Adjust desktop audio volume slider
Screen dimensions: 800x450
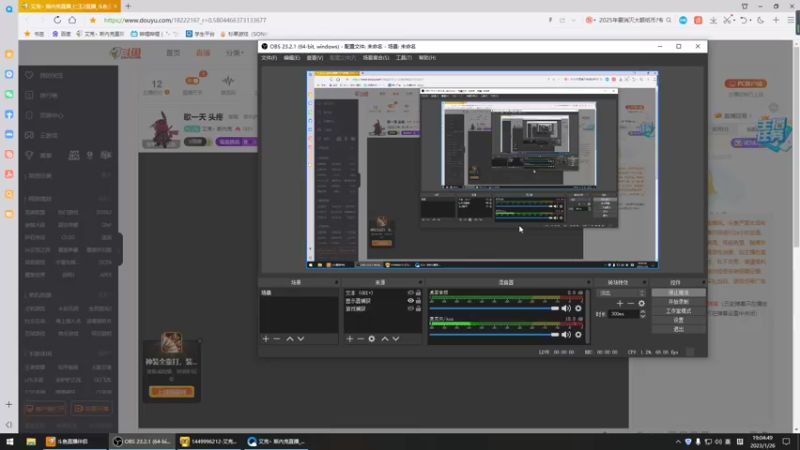(x=494, y=308)
